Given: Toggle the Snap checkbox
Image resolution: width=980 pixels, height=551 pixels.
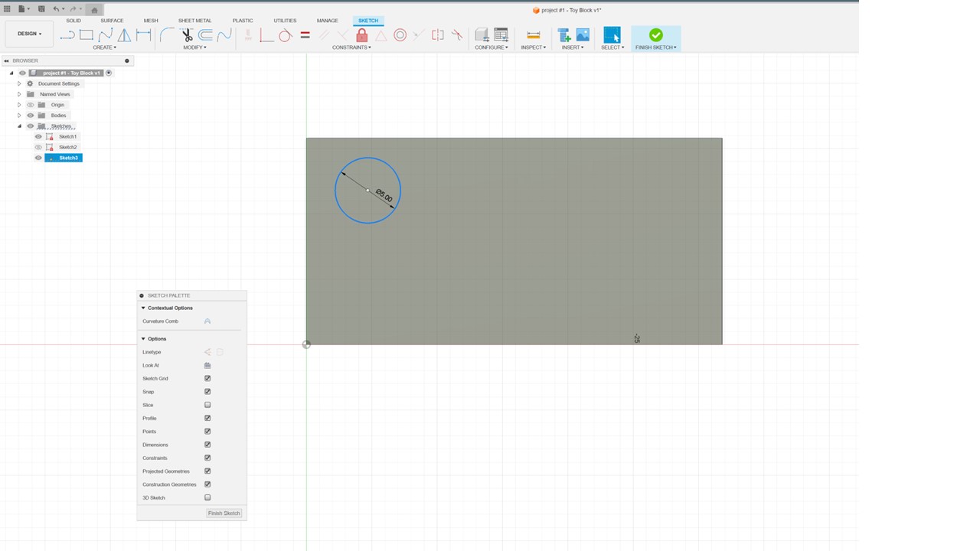Looking at the screenshot, I should pos(207,392).
